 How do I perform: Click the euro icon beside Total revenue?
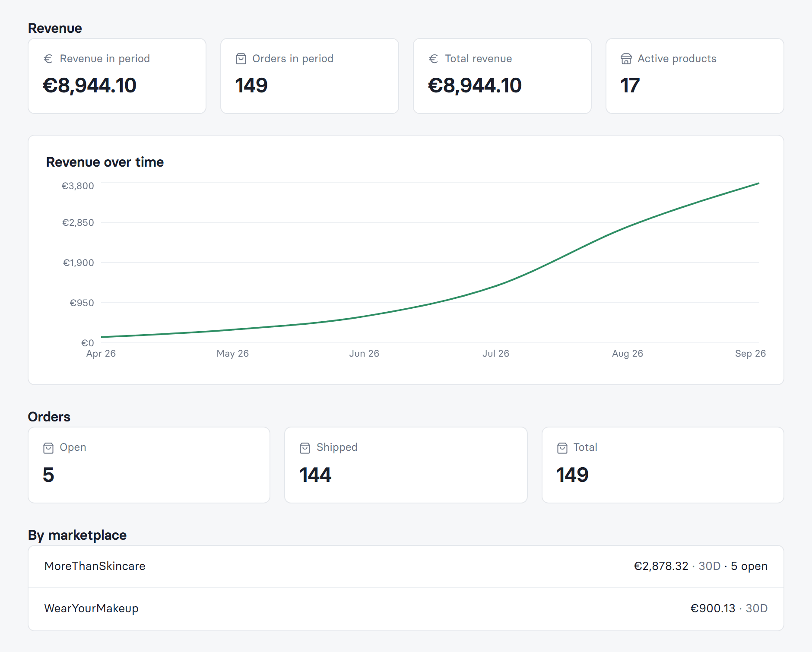pyautogui.click(x=434, y=59)
